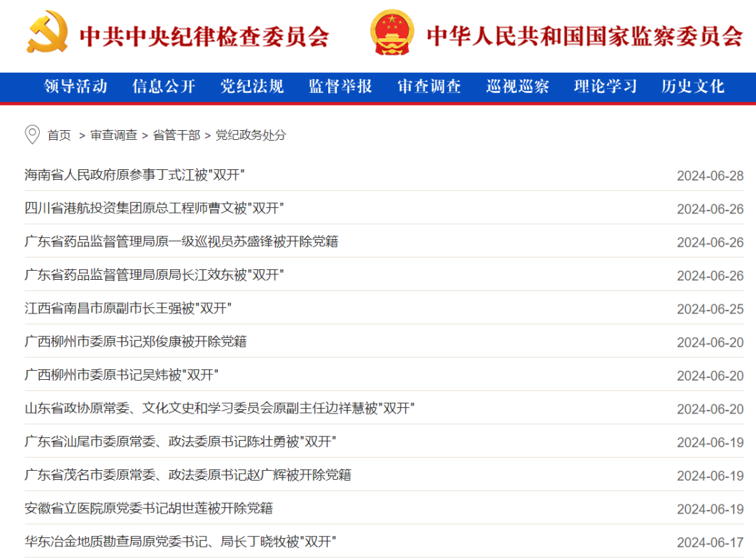Open article about 汕尾市陈壮勇被双开
Viewport: 756px width, 559px height.
tap(181, 441)
